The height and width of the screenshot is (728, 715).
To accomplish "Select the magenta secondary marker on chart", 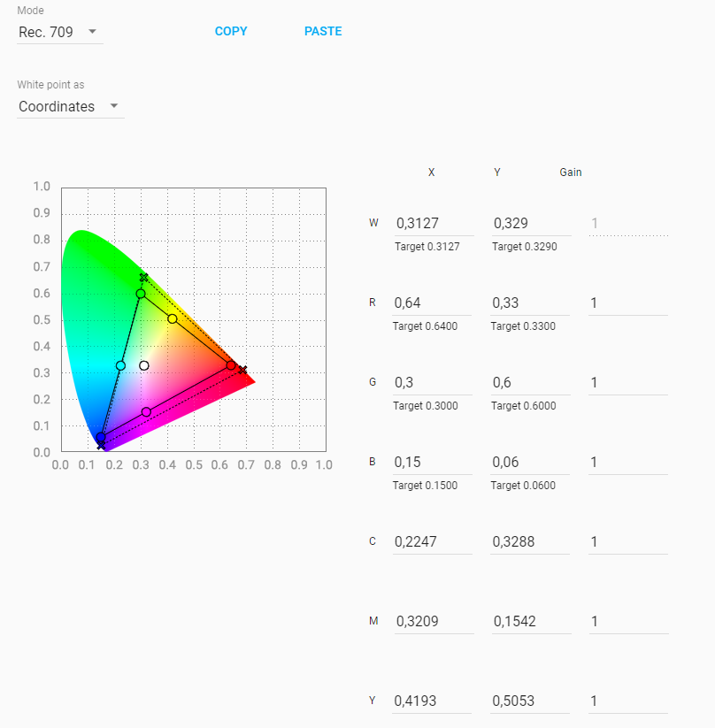I will tap(146, 412).
